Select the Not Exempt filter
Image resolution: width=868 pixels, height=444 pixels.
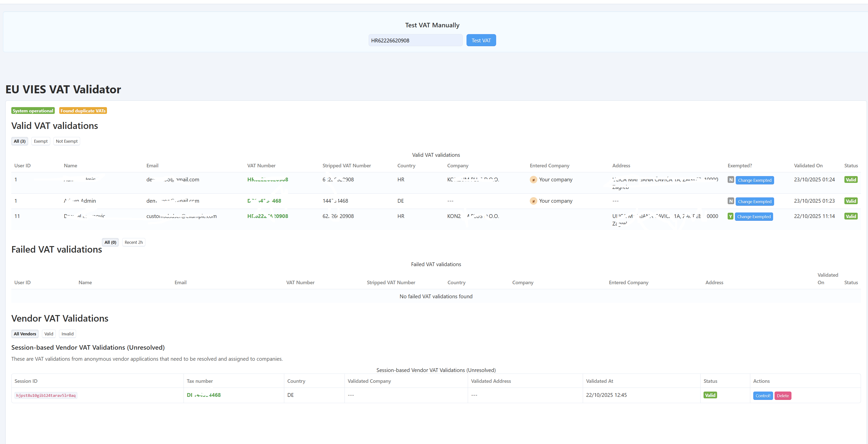point(67,141)
